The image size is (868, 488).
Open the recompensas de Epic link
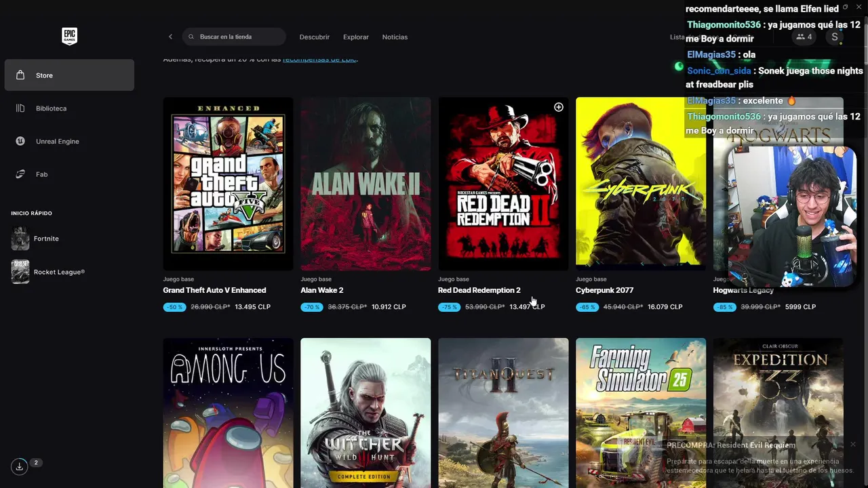(x=319, y=60)
